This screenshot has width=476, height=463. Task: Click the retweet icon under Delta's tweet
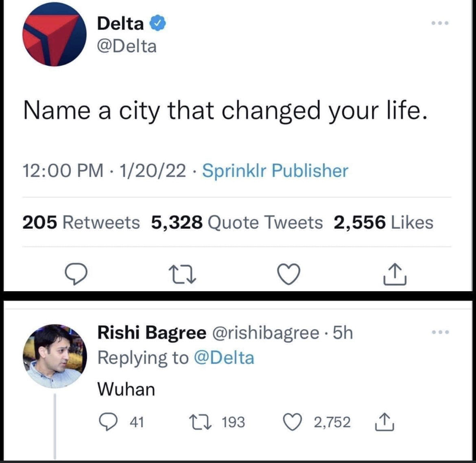click(183, 274)
